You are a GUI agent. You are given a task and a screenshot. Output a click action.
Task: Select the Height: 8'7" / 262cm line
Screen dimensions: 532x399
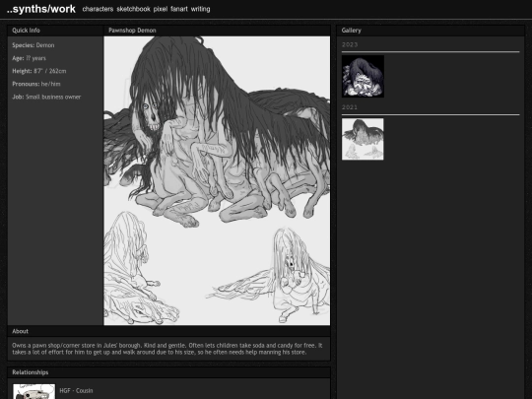point(39,71)
